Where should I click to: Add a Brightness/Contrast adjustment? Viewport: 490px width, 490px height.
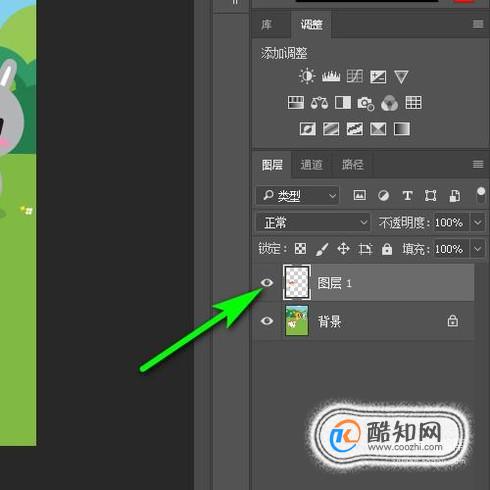[307, 76]
